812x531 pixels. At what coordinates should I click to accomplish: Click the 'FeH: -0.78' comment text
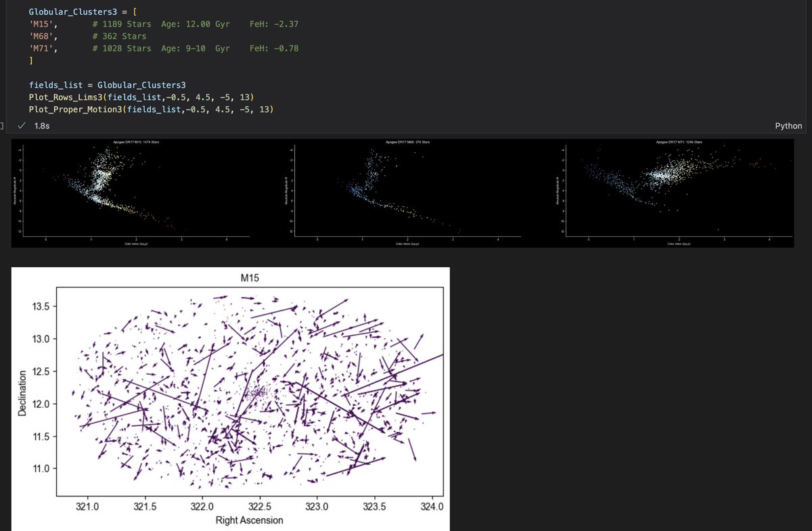(274, 49)
